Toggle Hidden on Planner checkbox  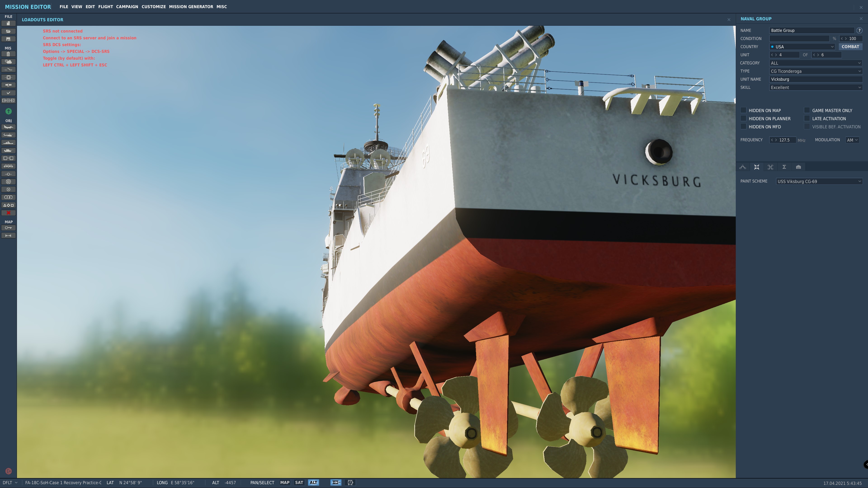point(743,119)
